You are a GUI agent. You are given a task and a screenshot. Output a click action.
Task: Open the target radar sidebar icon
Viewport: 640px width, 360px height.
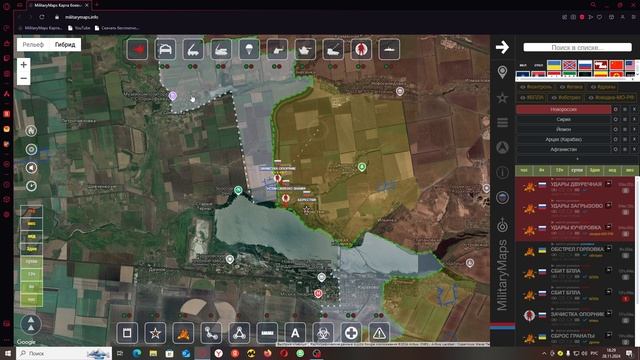click(x=502, y=225)
